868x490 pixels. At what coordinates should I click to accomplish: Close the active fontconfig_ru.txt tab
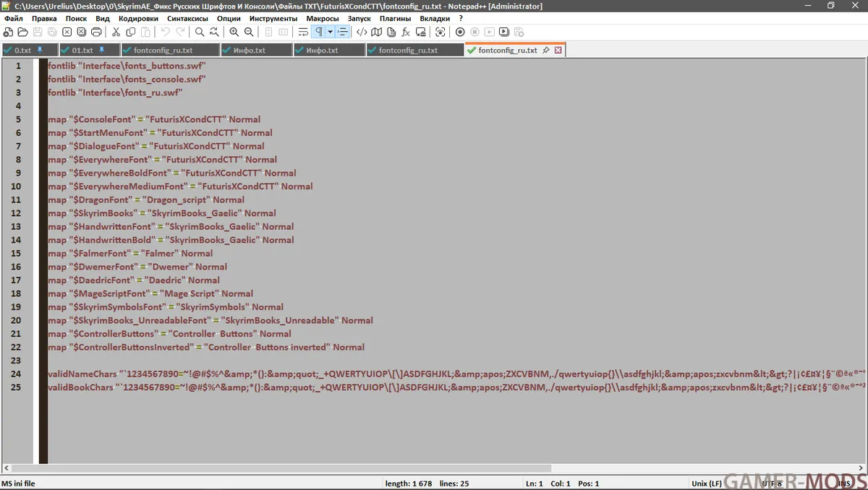coord(558,51)
